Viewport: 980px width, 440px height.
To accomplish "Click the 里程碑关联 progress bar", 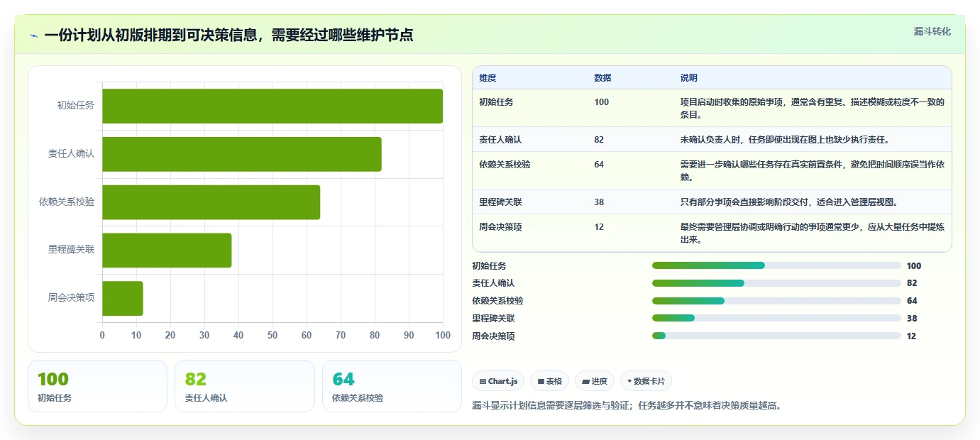I will [776, 318].
